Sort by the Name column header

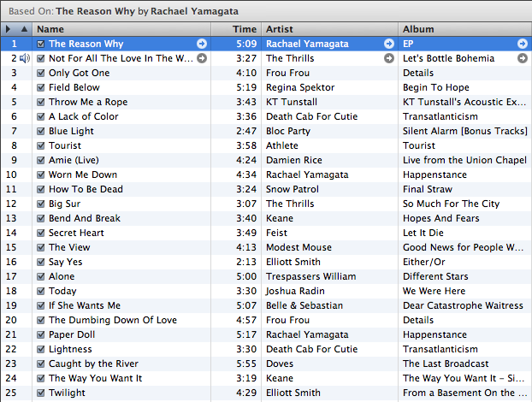[121, 29]
